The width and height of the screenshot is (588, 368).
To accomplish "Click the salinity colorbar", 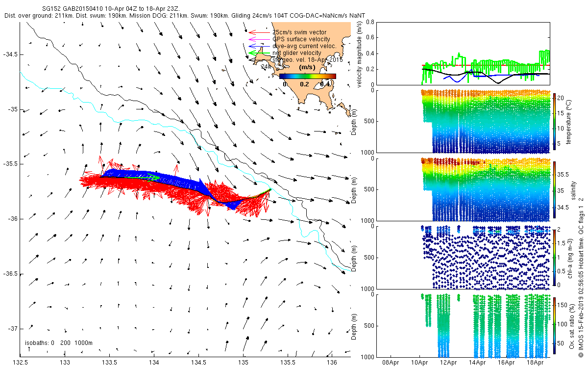I will (555, 189).
